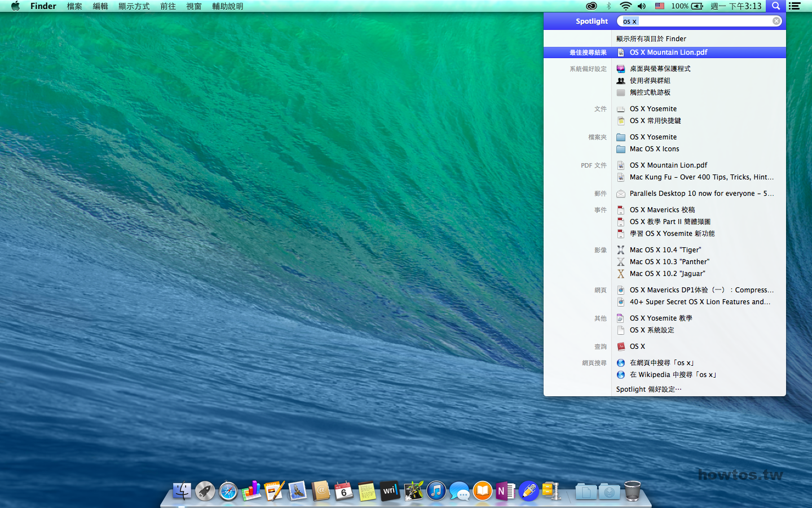Open iBooks orange book icon in Dock
This screenshot has height=508, width=812.
(x=483, y=491)
